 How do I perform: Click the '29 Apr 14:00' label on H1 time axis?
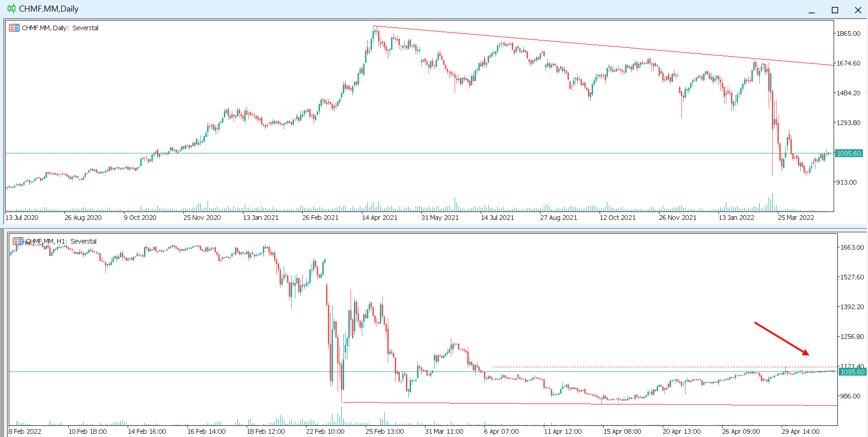click(x=801, y=431)
